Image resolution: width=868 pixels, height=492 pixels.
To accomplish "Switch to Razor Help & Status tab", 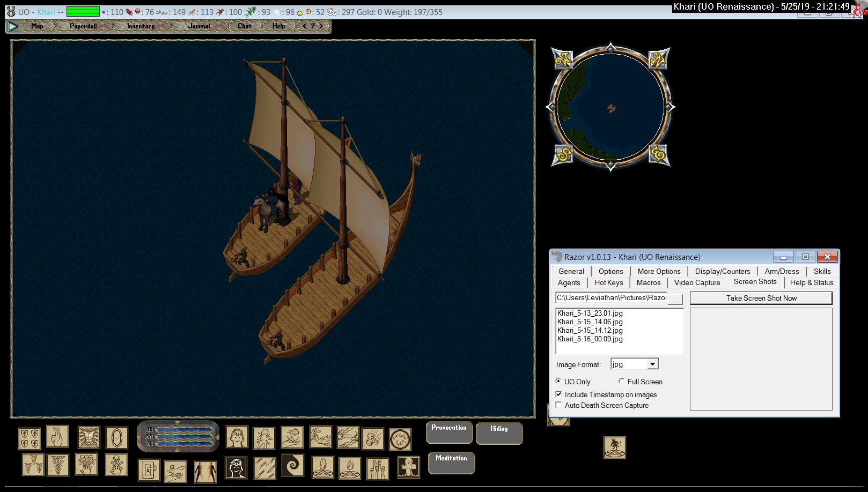I will click(x=812, y=282).
